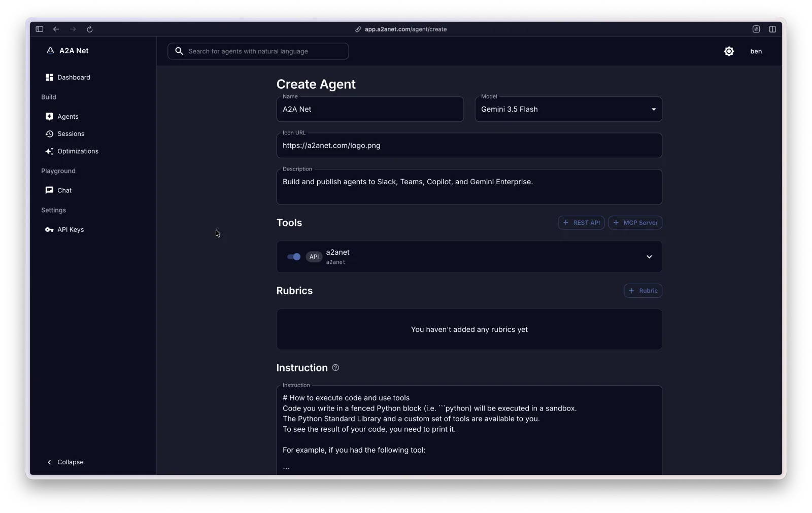Add a new Rubric
The height and width of the screenshot is (513, 812).
(643, 291)
